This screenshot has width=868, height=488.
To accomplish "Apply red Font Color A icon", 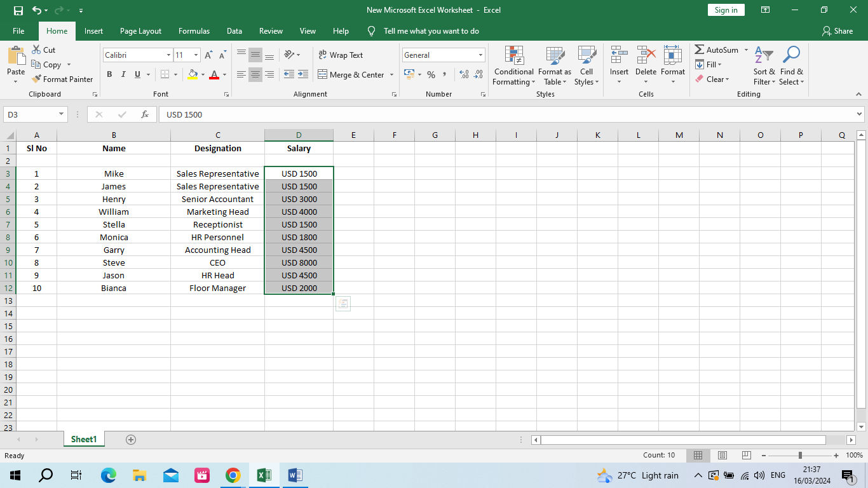I will click(214, 74).
